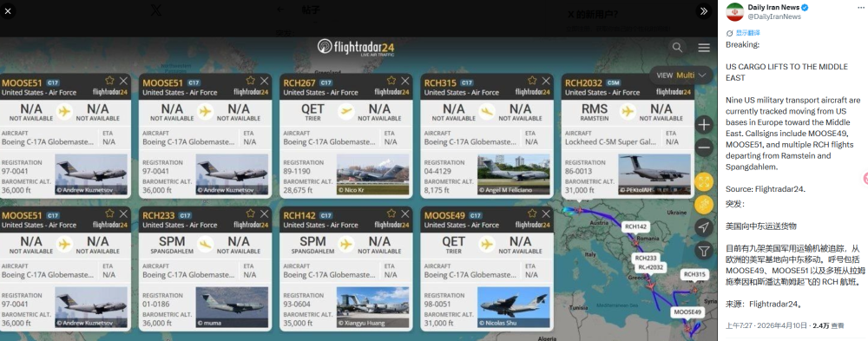View the RCH233 aircraft photo by muma
The width and height of the screenshot is (868, 341).
click(232, 306)
